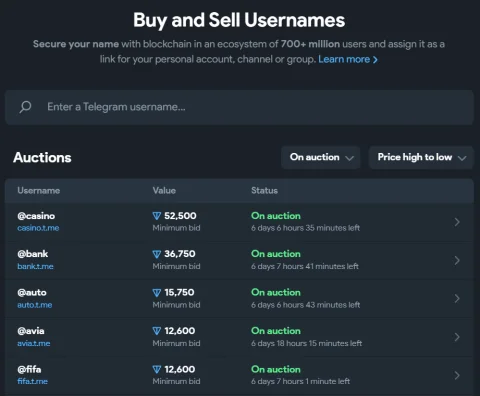
Task: Click the Auctions section heading
Action: (x=42, y=158)
